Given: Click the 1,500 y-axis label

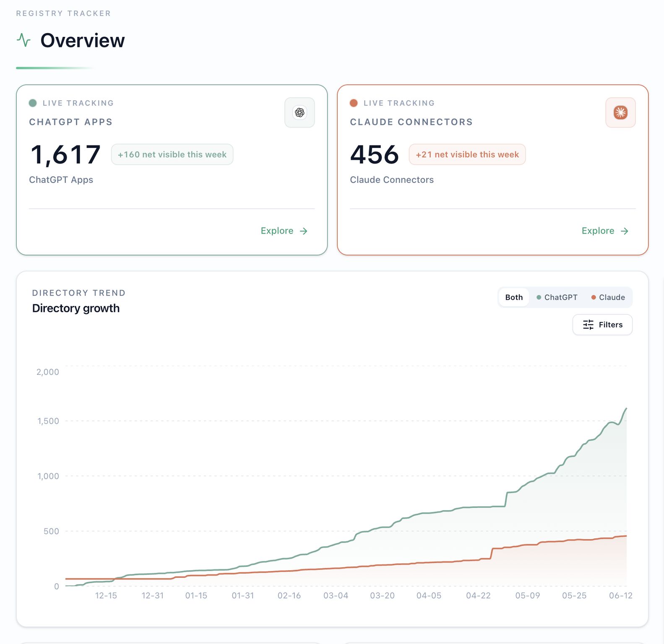Looking at the screenshot, I should 48,421.
